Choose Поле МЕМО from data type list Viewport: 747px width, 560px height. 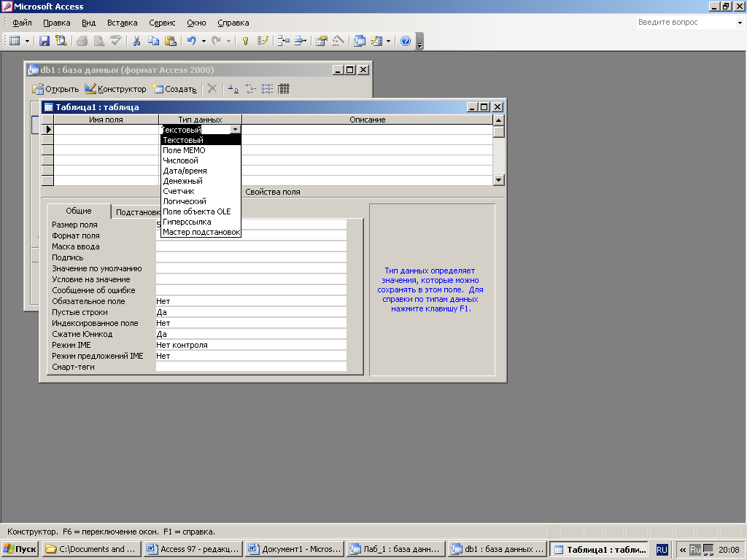(x=201, y=150)
